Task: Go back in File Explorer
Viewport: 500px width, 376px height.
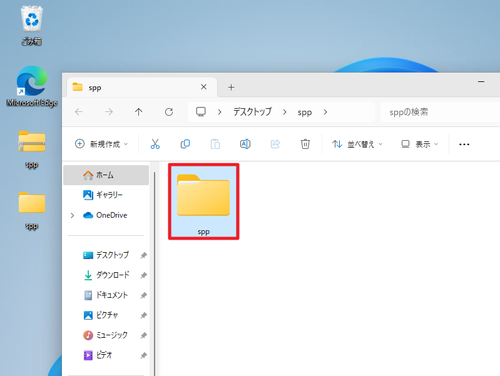Action: [x=79, y=112]
